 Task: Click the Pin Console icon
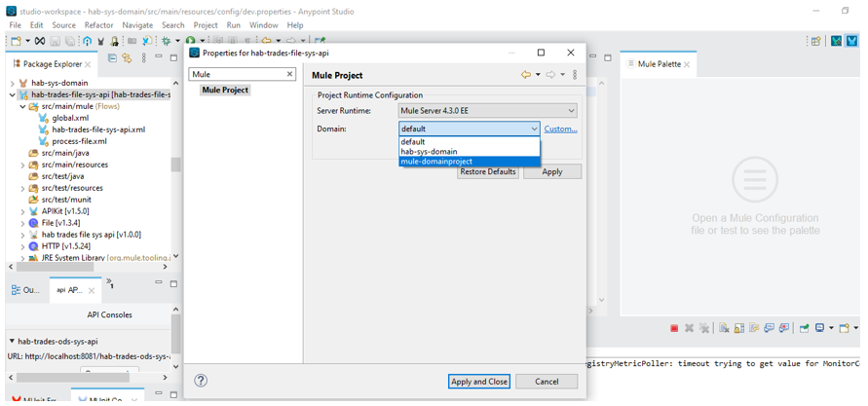tap(804, 328)
